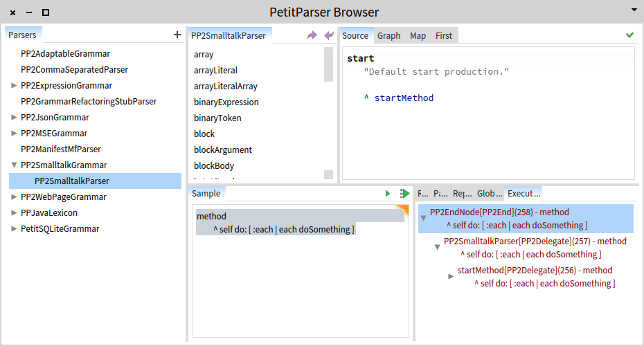The width and height of the screenshot is (644, 346).
Task: Click the purple back arrow icon
Action: (329, 35)
